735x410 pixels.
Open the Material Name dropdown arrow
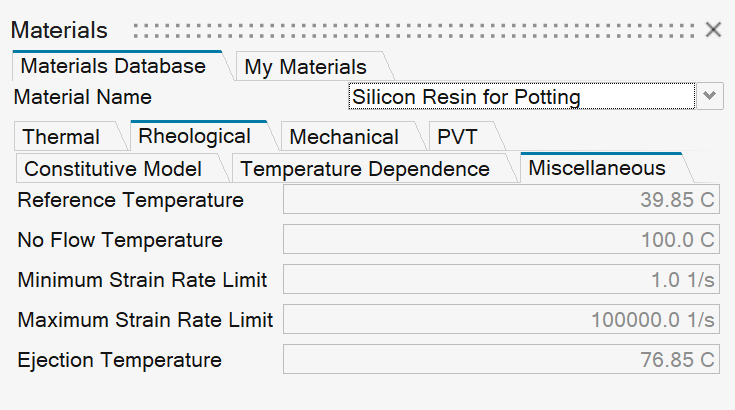point(709,96)
